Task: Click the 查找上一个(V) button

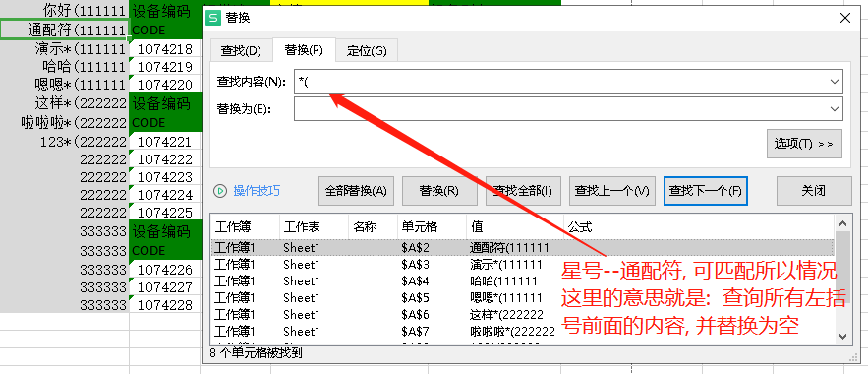Action: coord(611,191)
